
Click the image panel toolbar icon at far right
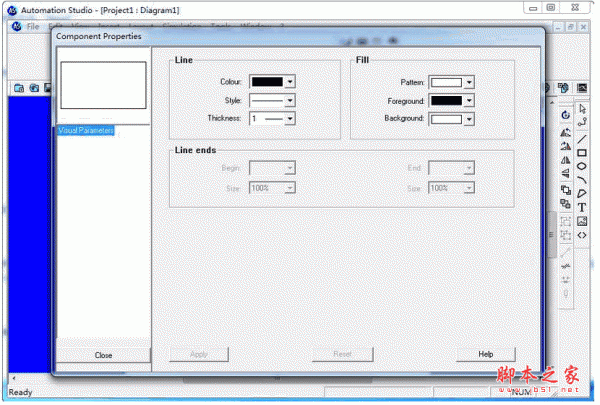point(582,88)
